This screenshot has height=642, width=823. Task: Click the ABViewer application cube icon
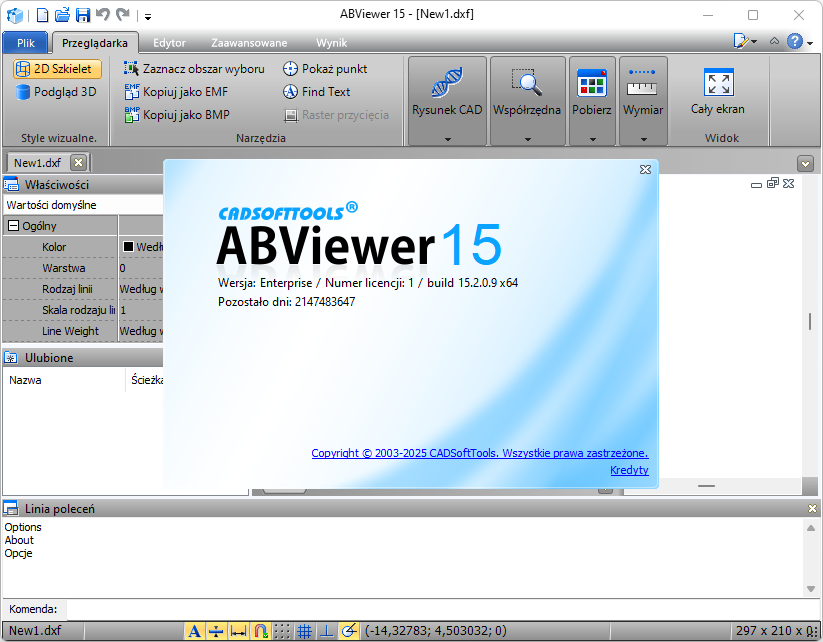pyautogui.click(x=14, y=15)
